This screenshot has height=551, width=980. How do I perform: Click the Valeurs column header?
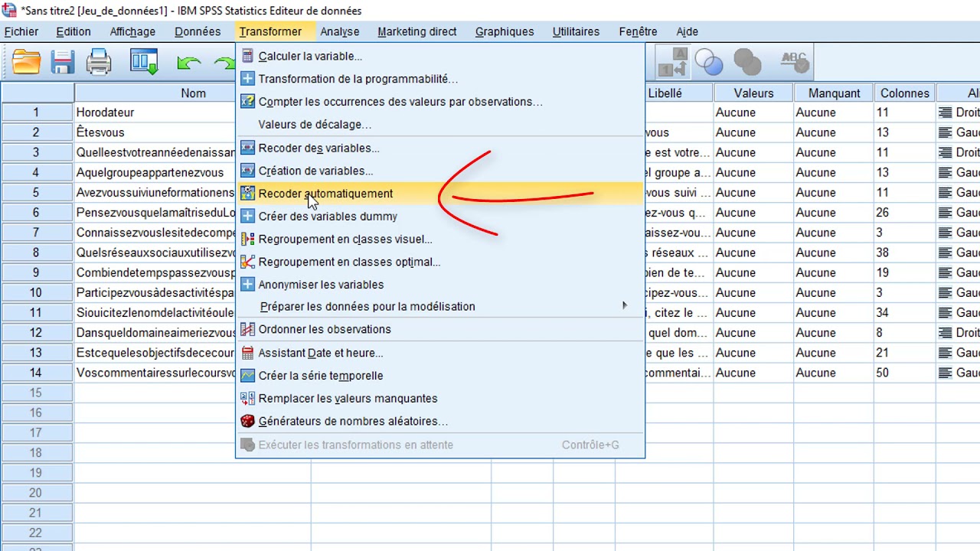coord(753,93)
